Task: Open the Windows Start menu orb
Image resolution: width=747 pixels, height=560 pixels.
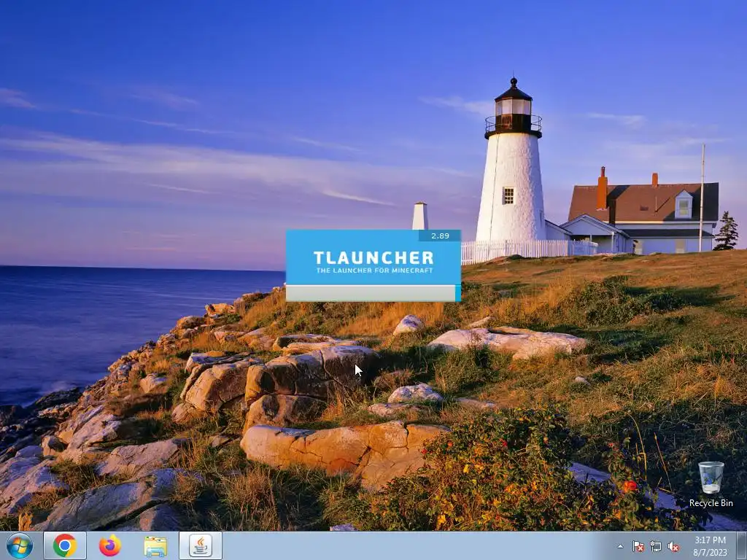Action: (x=20, y=545)
